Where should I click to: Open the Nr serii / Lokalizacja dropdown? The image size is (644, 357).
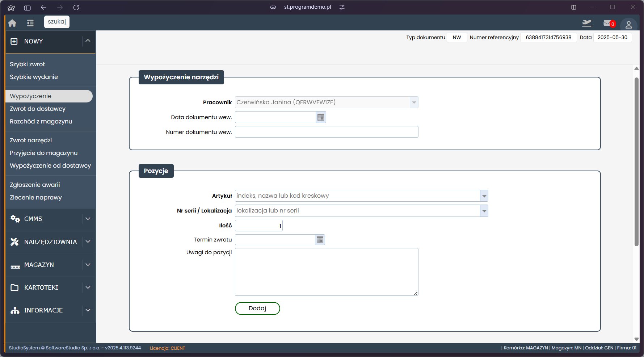click(x=484, y=211)
